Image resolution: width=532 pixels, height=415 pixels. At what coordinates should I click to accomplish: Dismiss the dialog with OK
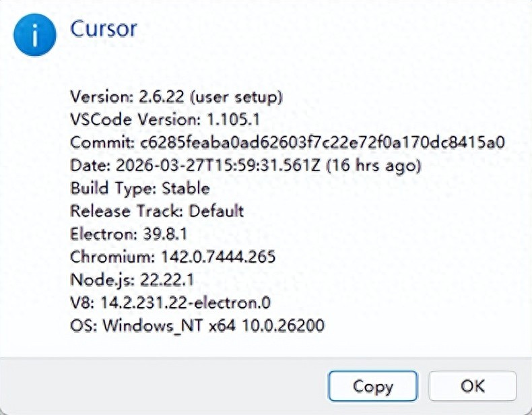pyautogui.click(x=472, y=386)
